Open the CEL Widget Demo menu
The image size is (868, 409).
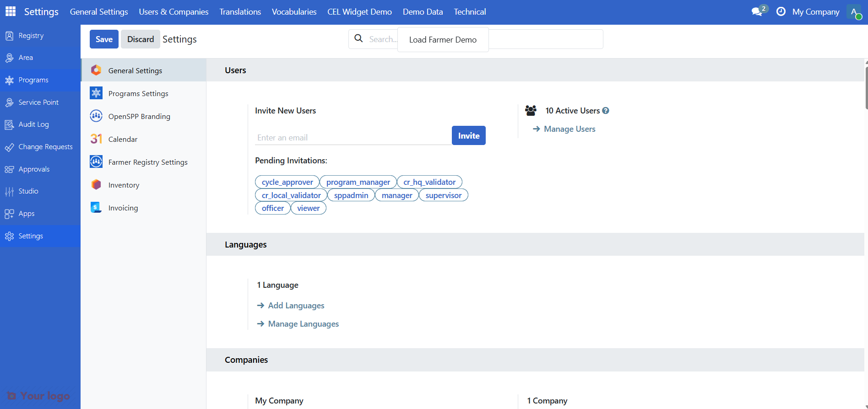pos(359,12)
